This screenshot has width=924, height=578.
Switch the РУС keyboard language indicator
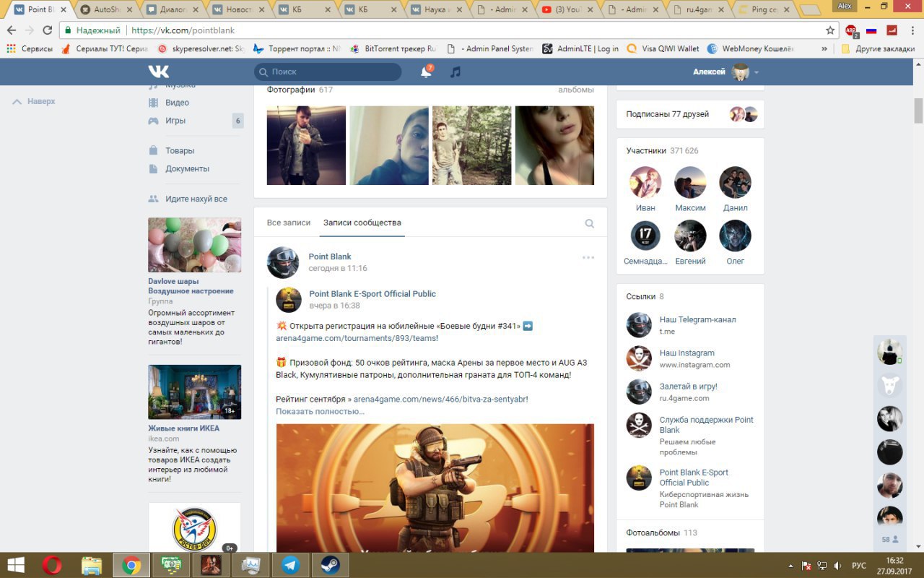[x=859, y=565]
